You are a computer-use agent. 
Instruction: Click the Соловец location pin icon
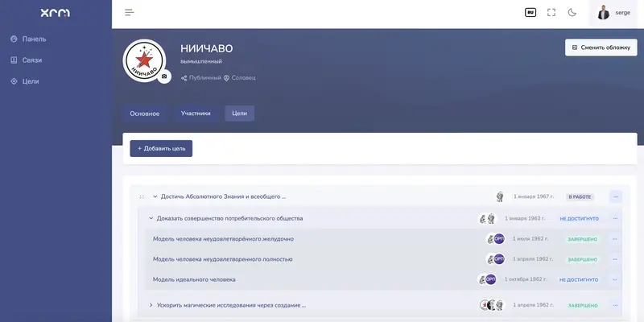[x=226, y=77]
